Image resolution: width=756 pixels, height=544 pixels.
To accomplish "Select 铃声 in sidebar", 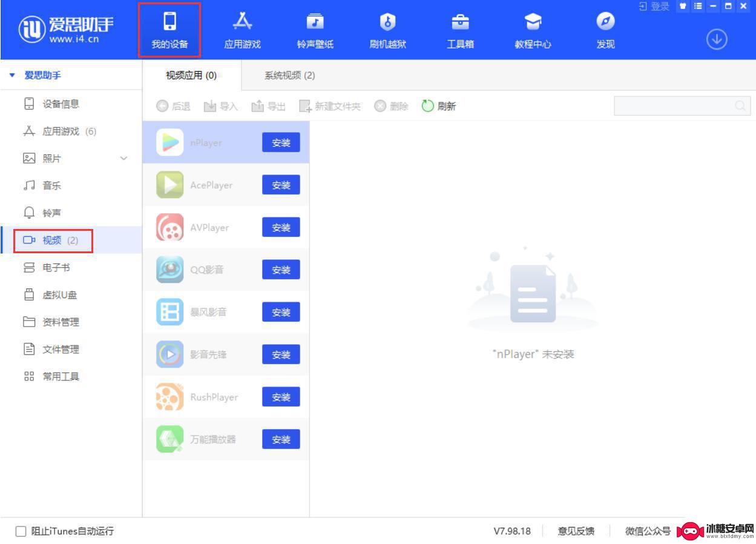I will (71, 213).
